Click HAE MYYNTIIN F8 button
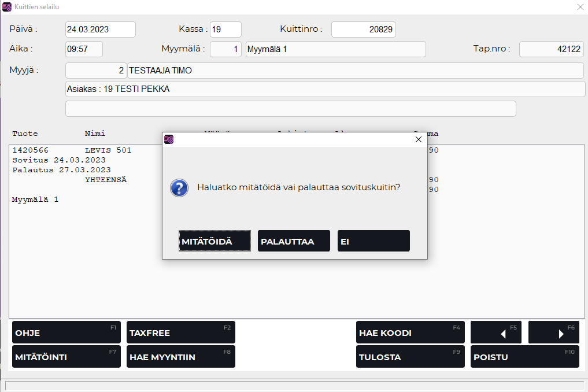Viewport: 588px width, 392px height. 180,357
